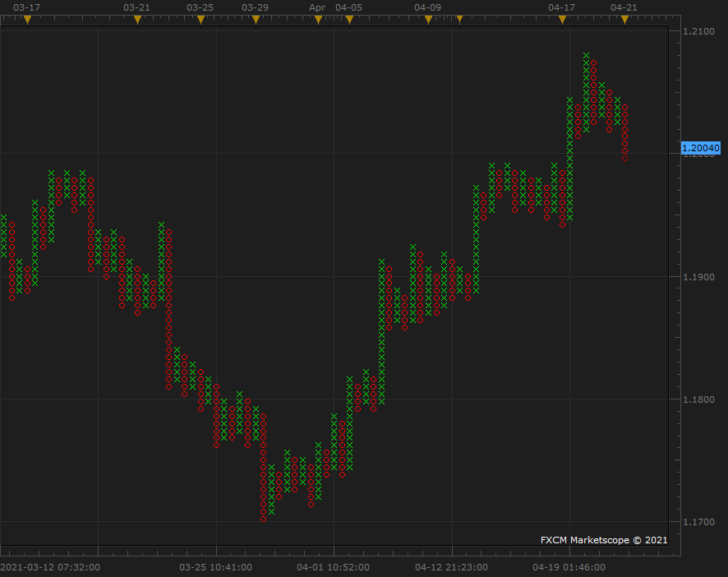This screenshot has height=577, width=728.
Task: Click the 1.2100 price axis label
Action: (698, 31)
